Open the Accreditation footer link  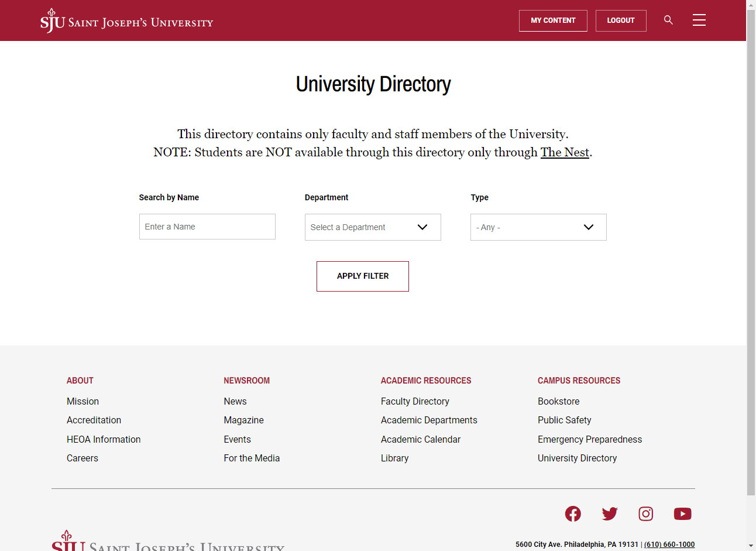tap(94, 420)
